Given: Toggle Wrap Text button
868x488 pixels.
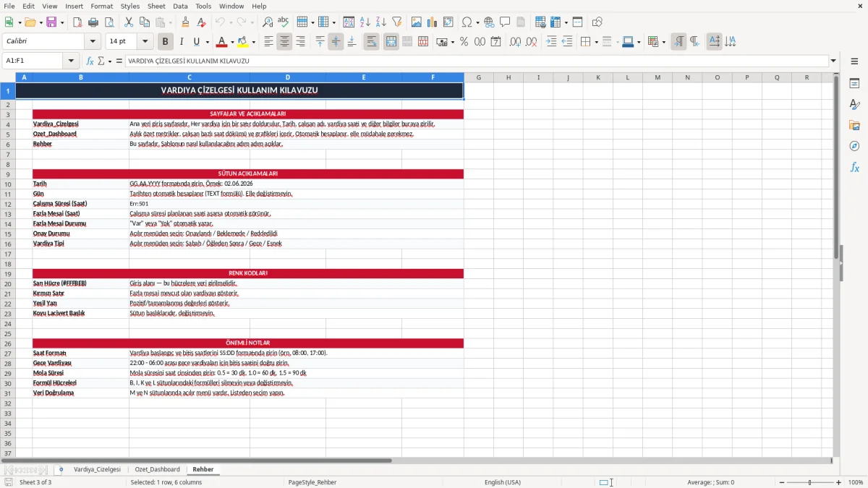Looking at the screenshot, I should (x=372, y=42).
